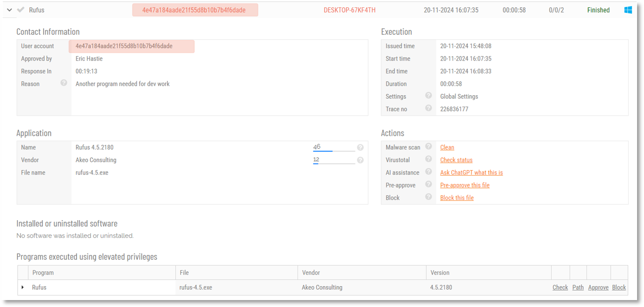Click Eric Hastie approver name
Viewport: 644px width, 307px height.
(x=89, y=59)
